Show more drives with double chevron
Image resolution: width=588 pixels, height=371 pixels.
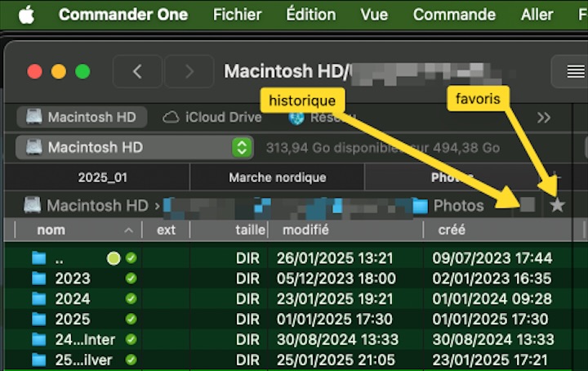pos(544,117)
